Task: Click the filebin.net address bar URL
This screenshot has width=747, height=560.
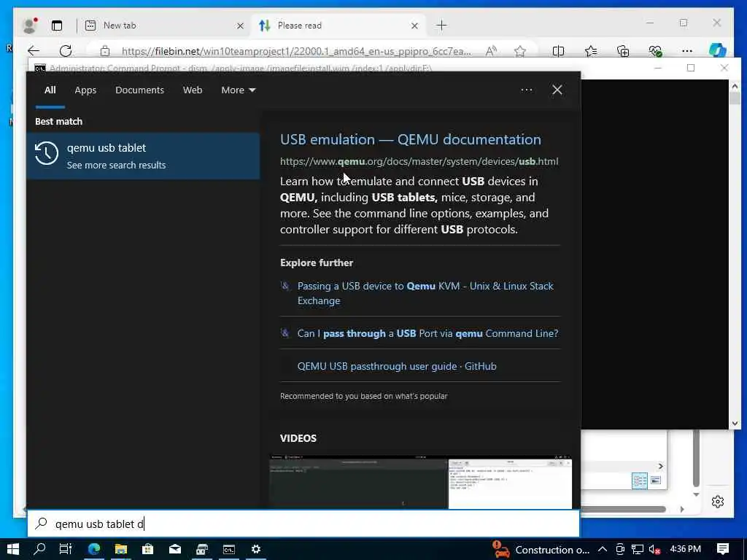Action: tap(296, 52)
